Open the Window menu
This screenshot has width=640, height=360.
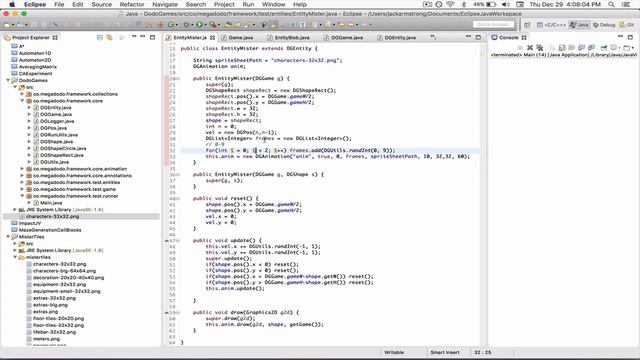pyautogui.click(x=273, y=4)
